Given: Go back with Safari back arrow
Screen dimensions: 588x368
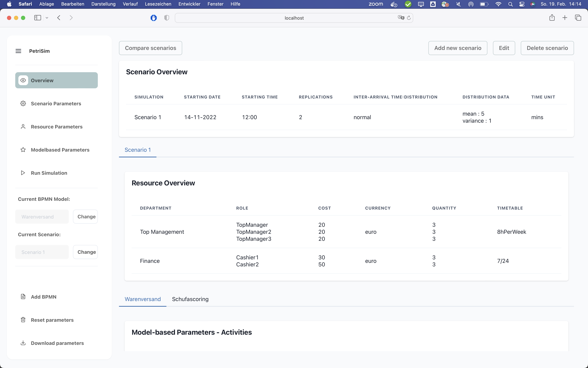Looking at the screenshot, I should [59, 18].
